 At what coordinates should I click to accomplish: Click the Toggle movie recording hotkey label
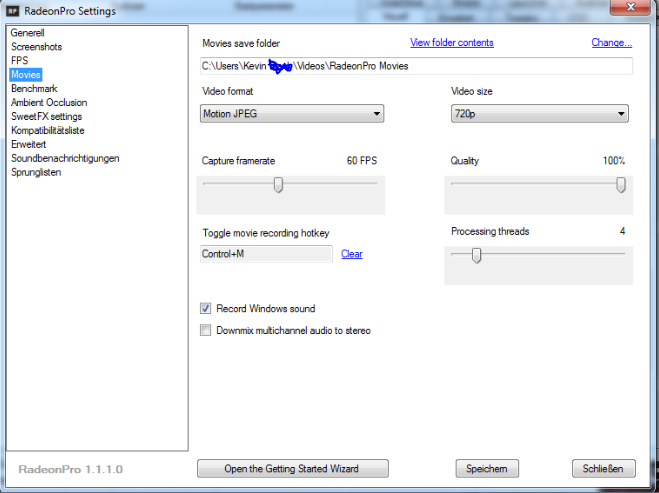[266, 233]
